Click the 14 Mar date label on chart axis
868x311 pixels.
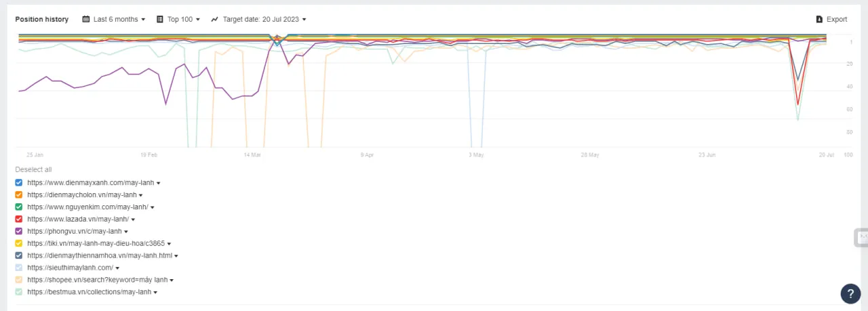252,155
